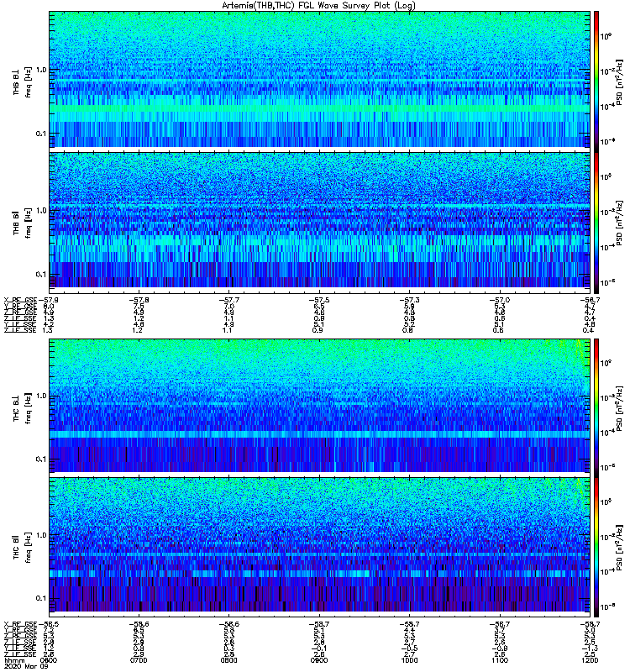630x672 pixels.
Task: Click the X_RE_GSE value "-57.3"
Action: pos(409,301)
